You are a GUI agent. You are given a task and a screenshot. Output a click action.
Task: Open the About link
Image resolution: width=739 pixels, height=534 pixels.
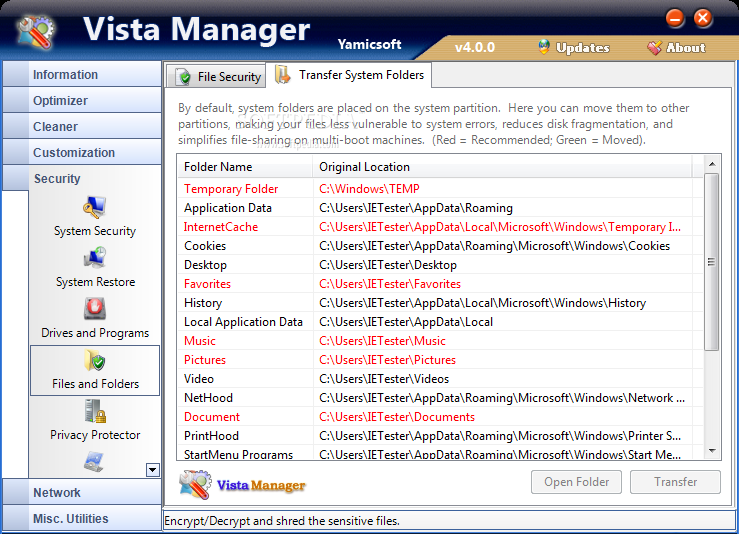coord(686,48)
